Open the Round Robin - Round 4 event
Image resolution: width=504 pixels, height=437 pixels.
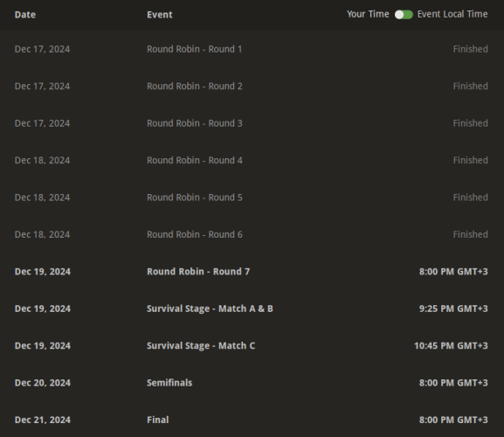252,160
